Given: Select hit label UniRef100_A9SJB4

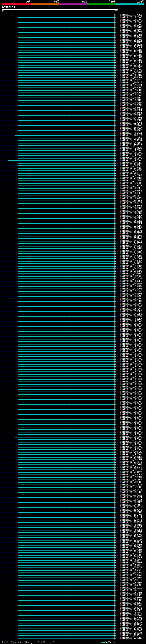Looking at the screenshot, I should (x=131, y=77).
